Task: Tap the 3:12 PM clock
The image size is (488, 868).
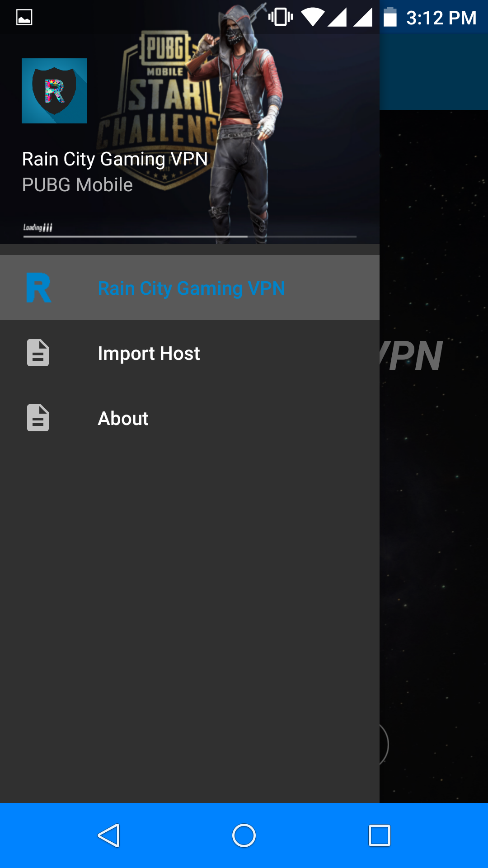Action: pos(441,18)
